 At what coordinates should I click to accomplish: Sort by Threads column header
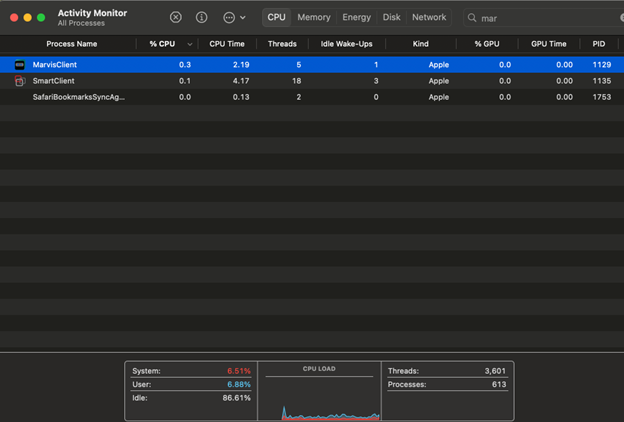click(282, 44)
